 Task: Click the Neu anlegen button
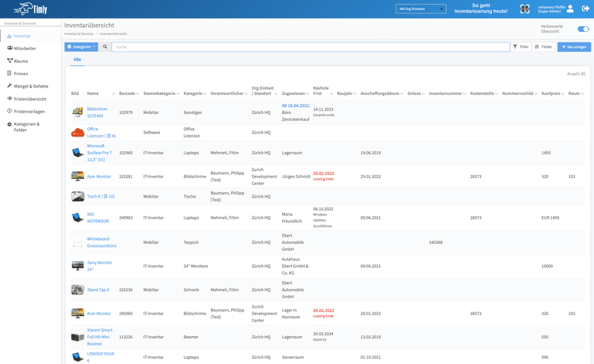(x=574, y=47)
